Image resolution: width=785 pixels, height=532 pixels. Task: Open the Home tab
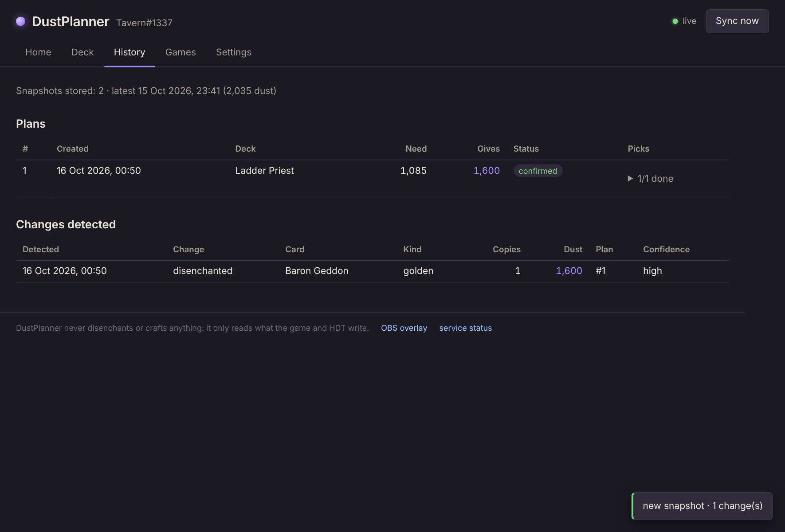point(38,52)
